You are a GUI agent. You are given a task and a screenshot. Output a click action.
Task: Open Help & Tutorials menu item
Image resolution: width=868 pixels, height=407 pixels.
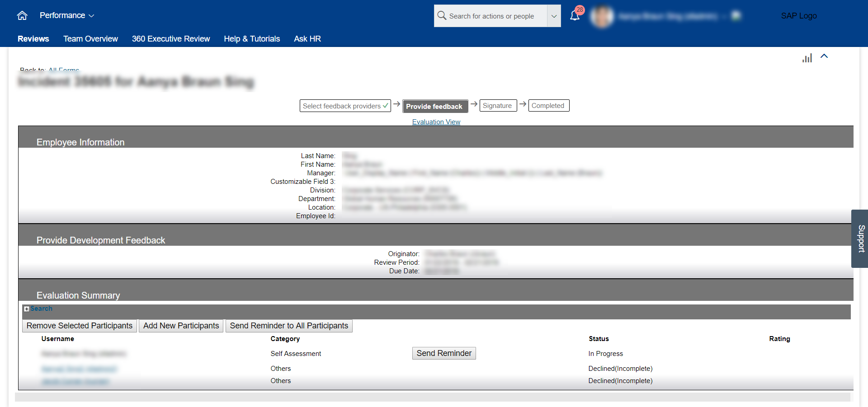pos(252,39)
